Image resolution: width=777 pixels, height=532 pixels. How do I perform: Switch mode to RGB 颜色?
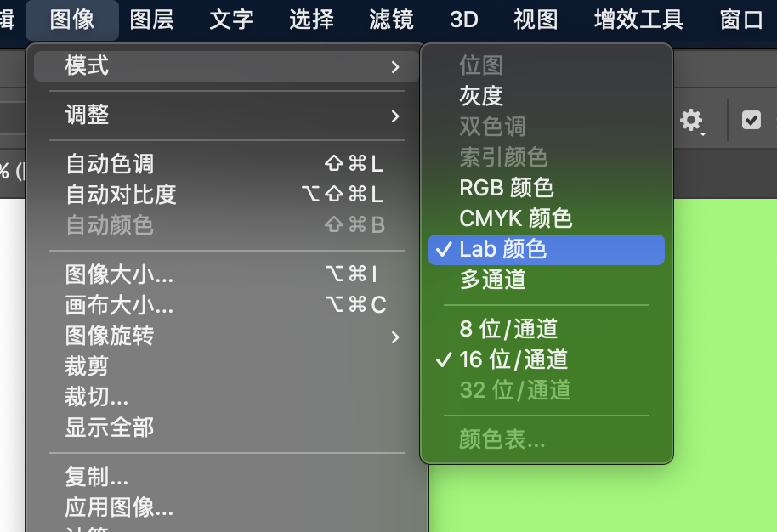507,188
